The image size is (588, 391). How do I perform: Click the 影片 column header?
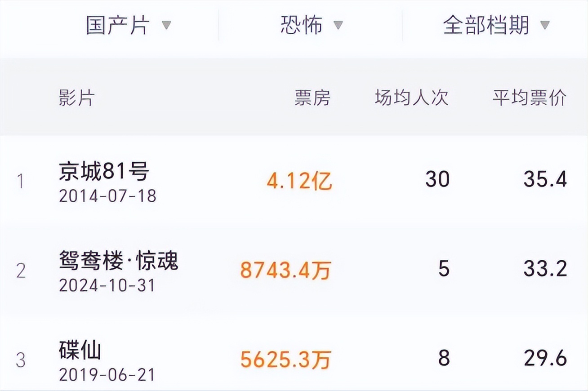coord(77,98)
